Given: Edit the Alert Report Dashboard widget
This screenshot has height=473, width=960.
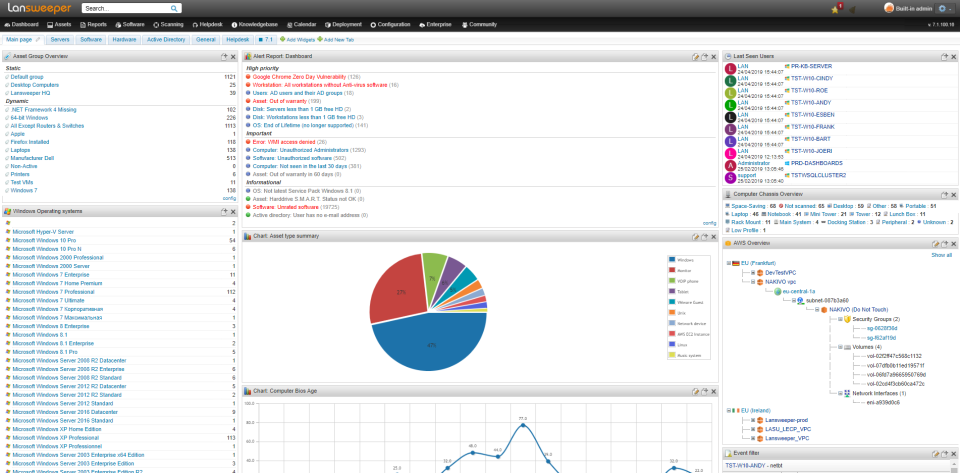Looking at the screenshot, I should coord(696,56).
